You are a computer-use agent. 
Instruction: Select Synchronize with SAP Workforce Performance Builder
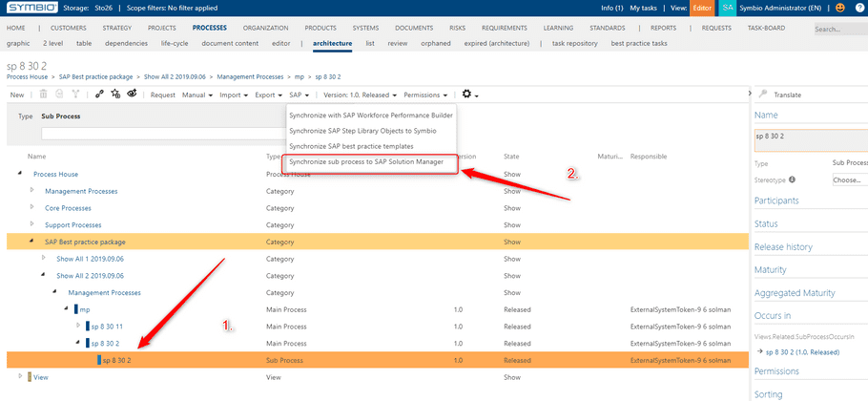point(371,116)
